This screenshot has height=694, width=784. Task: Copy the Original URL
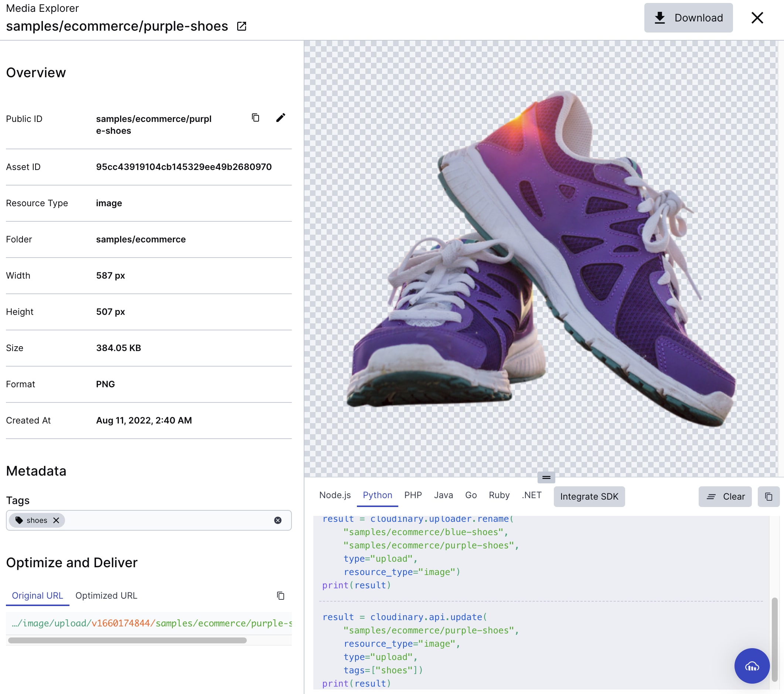coord(280,595)
